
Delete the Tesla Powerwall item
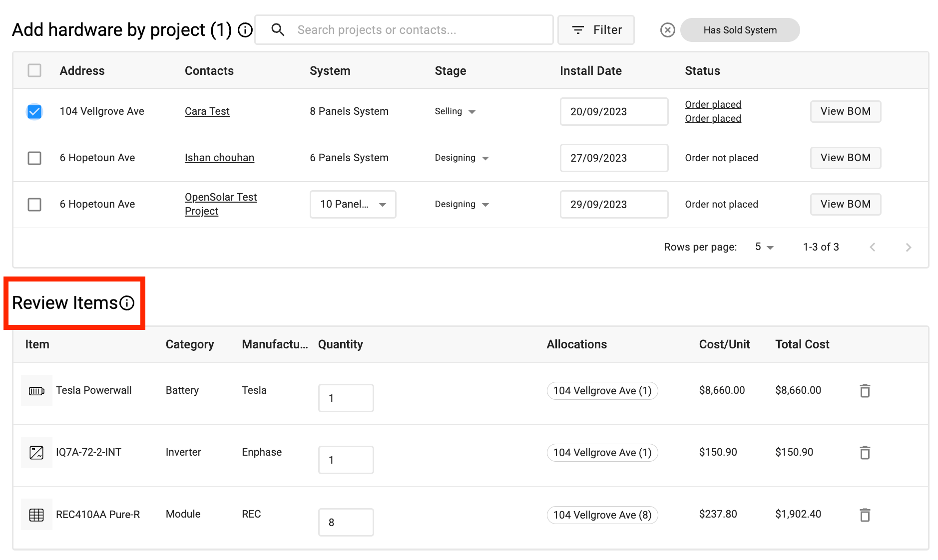click(865, 391)
